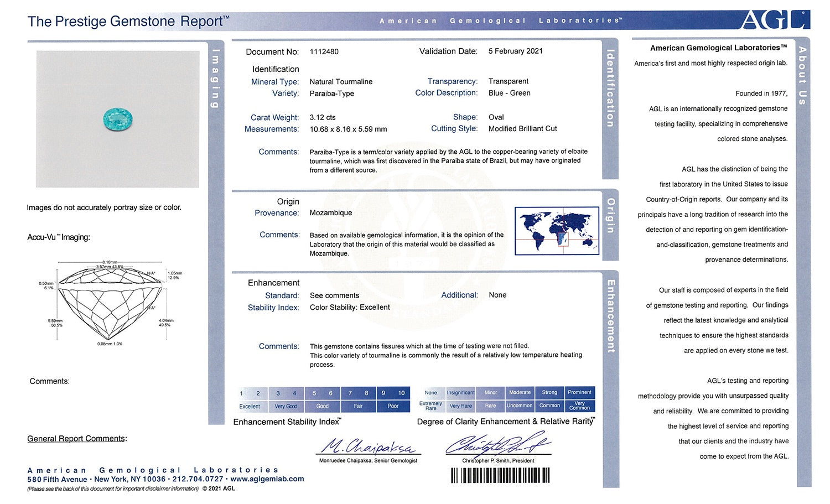Select the Color Stability: Excellent value

350,307
